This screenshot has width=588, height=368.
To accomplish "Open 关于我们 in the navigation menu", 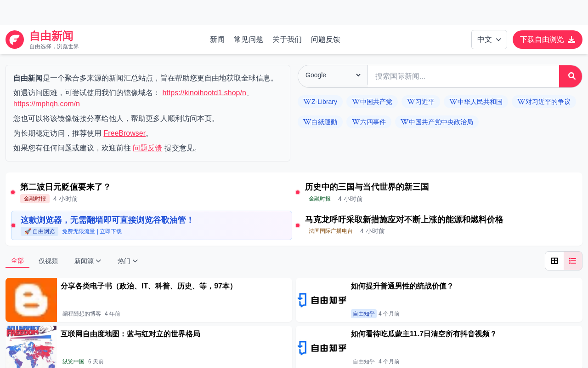I will tap(287, 40).
